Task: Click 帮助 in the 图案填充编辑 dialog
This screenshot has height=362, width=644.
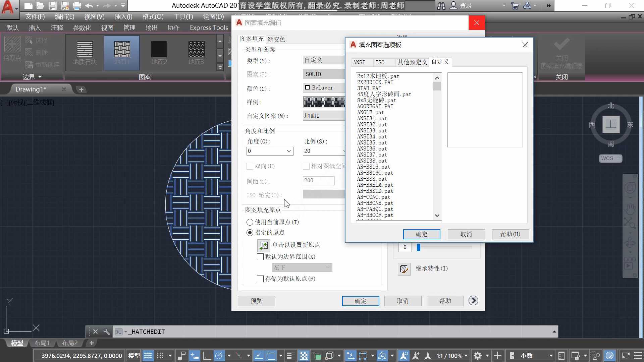Action: [x=445, y=301]
